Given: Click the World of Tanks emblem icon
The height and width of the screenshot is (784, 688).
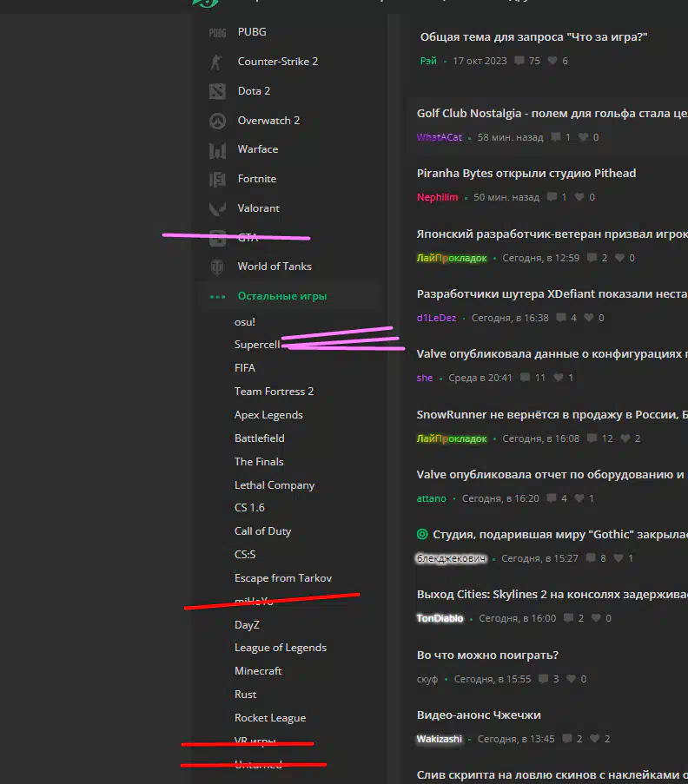Looking at the screenshot, I should pos(217,267).
